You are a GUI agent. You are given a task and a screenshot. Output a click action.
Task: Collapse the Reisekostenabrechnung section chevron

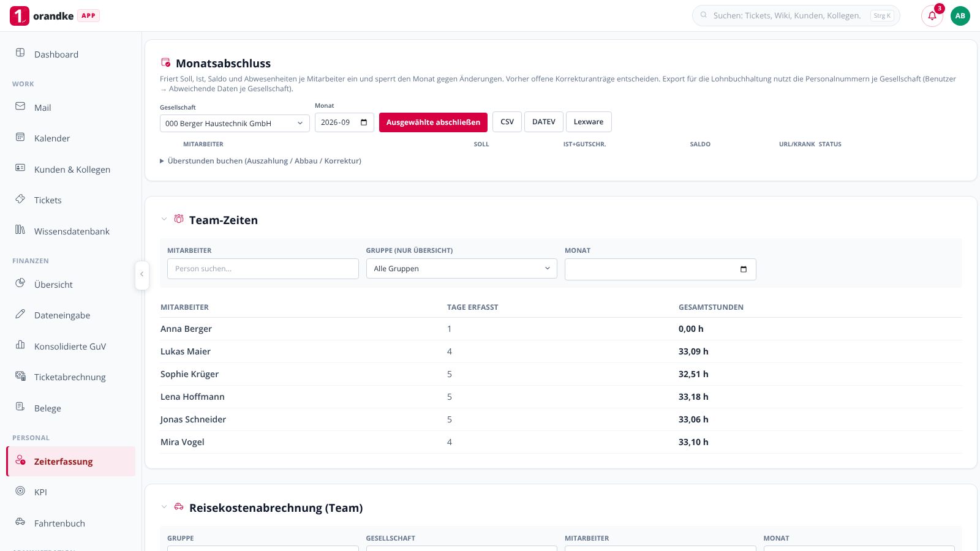(164, 507)
